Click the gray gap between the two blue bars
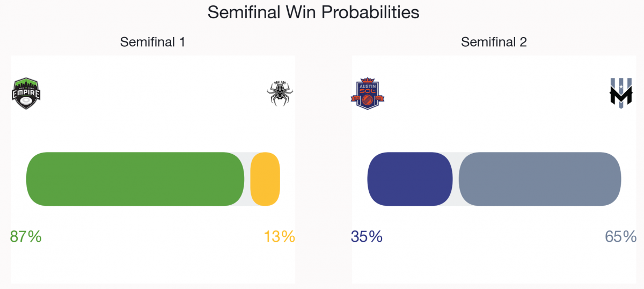The width and height of the screenshot is (644, 289). click(456, 179)
